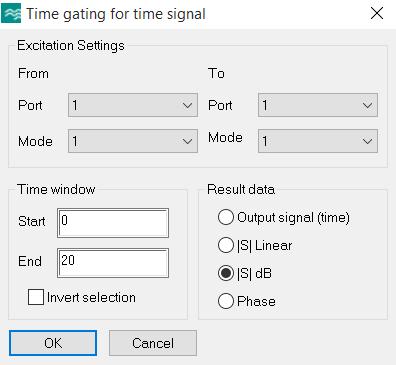
Task: Open the To Port dropdown
Action: (318, 105)
